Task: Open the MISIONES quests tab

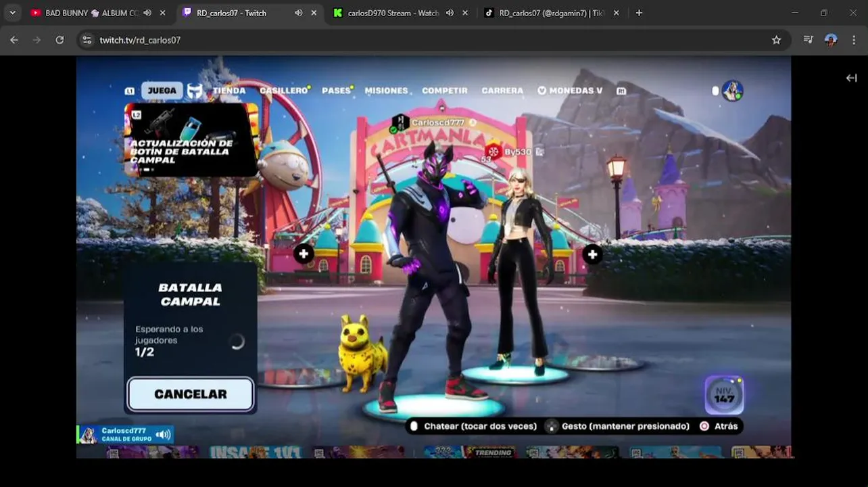Action: (386, 91)
